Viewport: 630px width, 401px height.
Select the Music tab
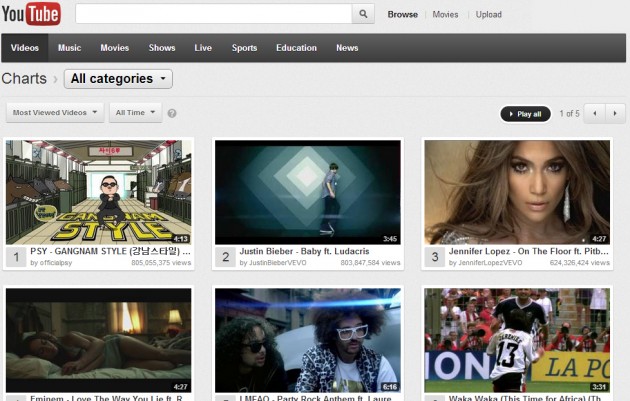pos(70,48)
